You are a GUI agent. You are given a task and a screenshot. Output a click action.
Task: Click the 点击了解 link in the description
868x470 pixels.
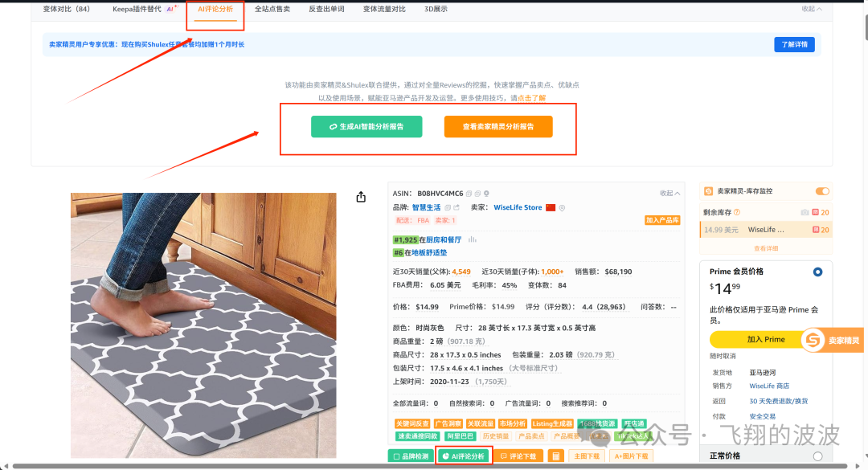tap(531, 98)
